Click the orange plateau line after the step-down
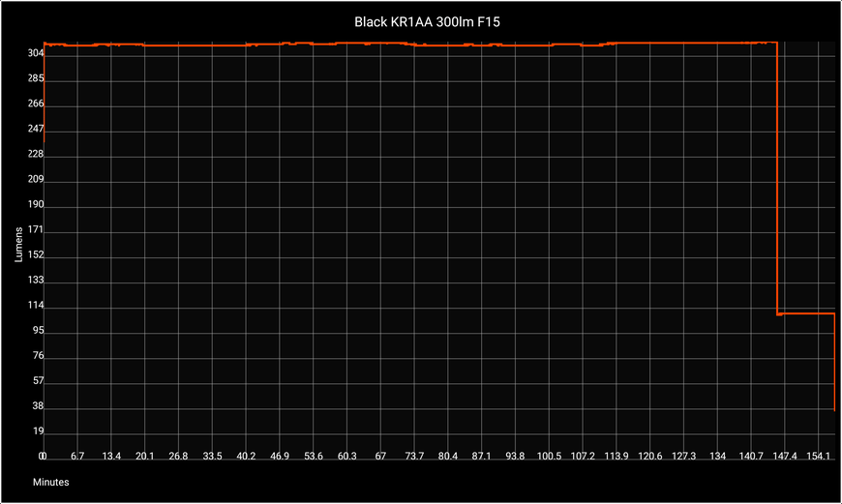The image size is (842, 504). [x=805, y=313]
